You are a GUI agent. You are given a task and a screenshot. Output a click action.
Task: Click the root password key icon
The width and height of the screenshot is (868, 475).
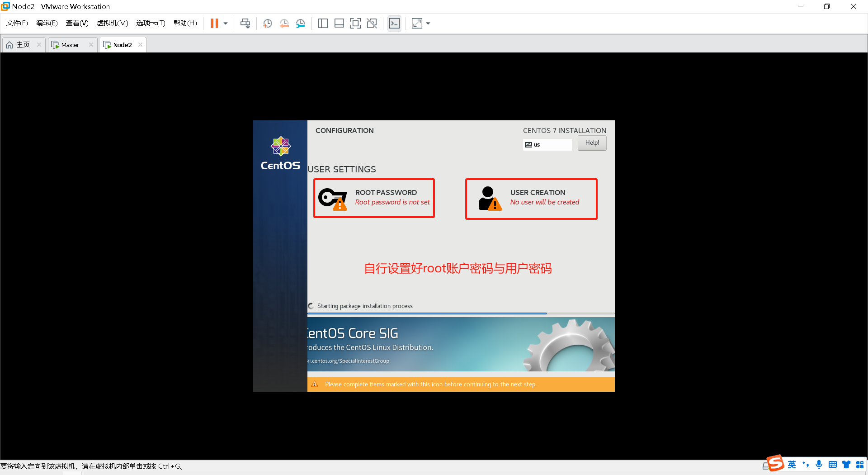(x=333, y=199)
